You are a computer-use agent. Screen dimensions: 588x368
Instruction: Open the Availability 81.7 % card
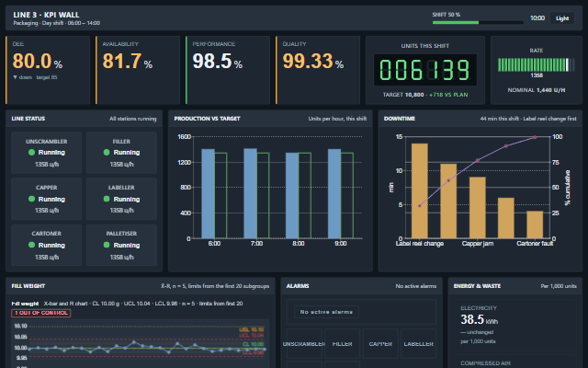point(138,70)
